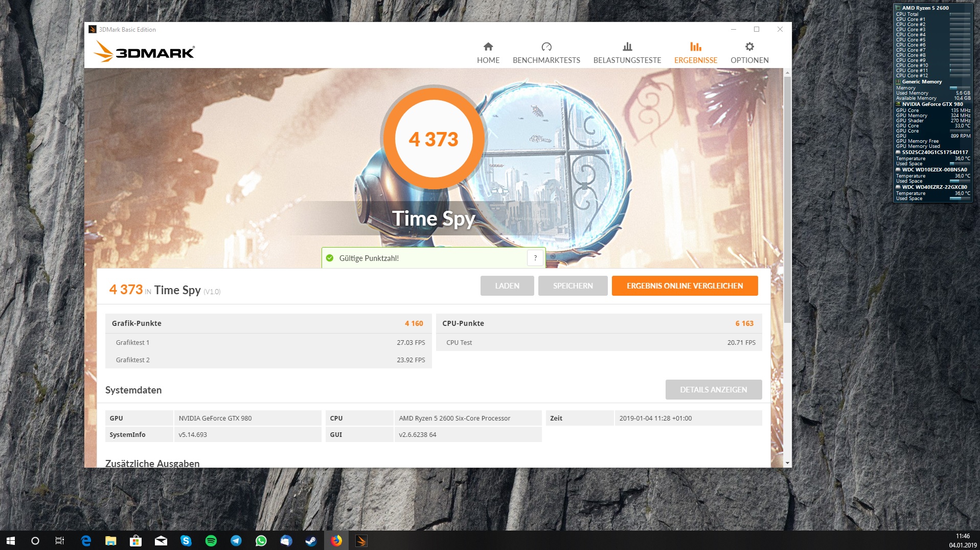Click ERGEBNIS ONLINE VERGLEICHEN
The width and height of the screenshot is (980, 550).
point(685,286)
